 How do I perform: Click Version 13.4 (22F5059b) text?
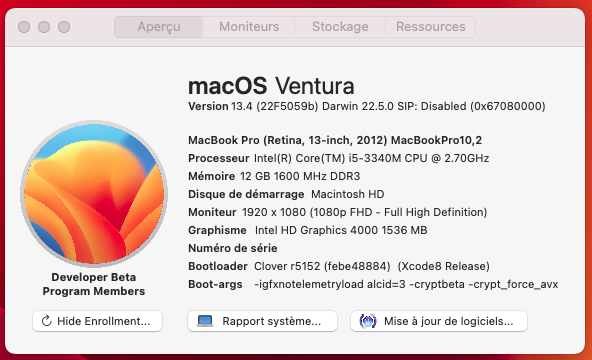tap(253, 106)
